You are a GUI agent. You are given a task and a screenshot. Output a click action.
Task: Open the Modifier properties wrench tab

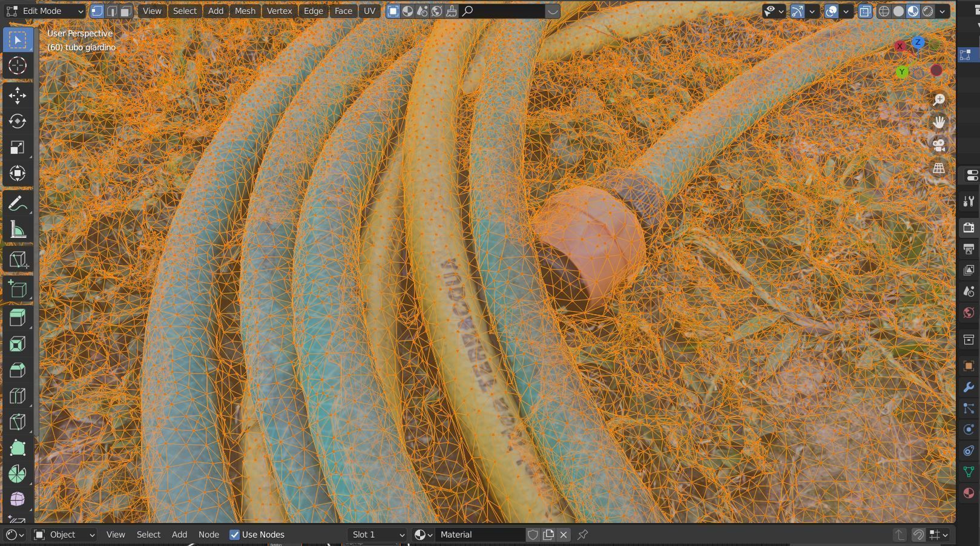[968, 387]
